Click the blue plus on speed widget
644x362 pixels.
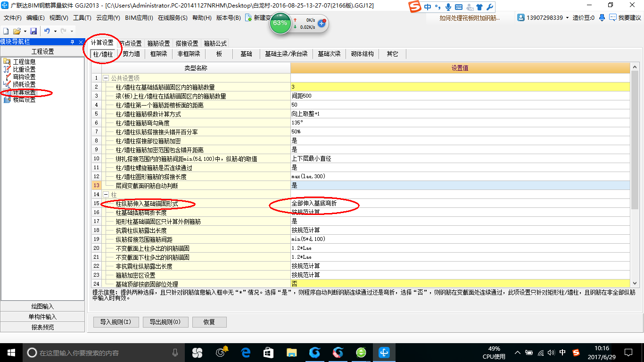tap(322, 23)
